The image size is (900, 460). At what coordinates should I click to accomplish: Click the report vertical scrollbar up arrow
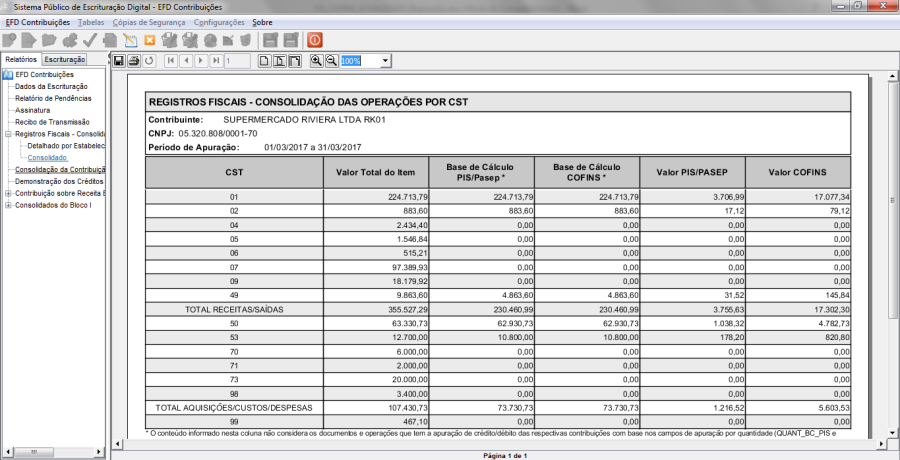click(893, 76)
